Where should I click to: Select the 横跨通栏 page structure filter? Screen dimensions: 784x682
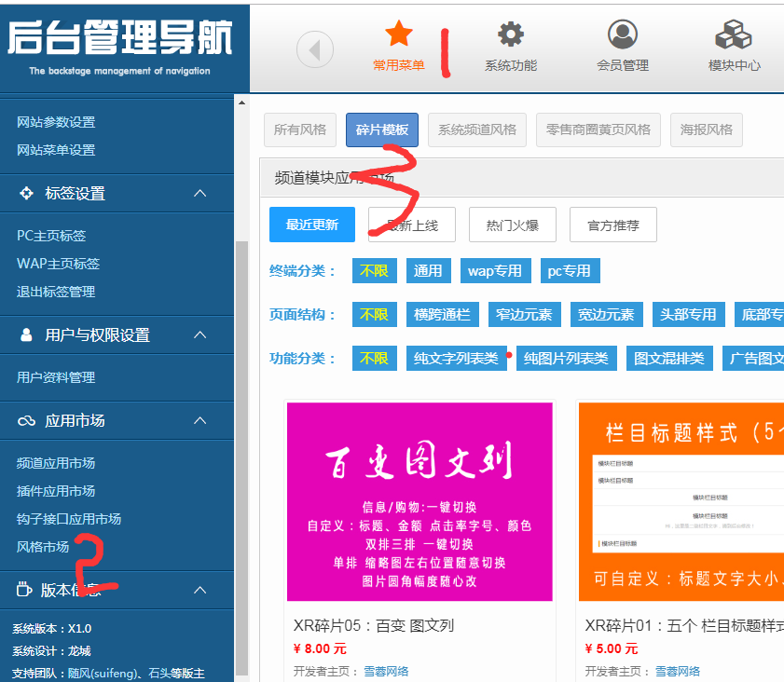[x=442, y=315]
